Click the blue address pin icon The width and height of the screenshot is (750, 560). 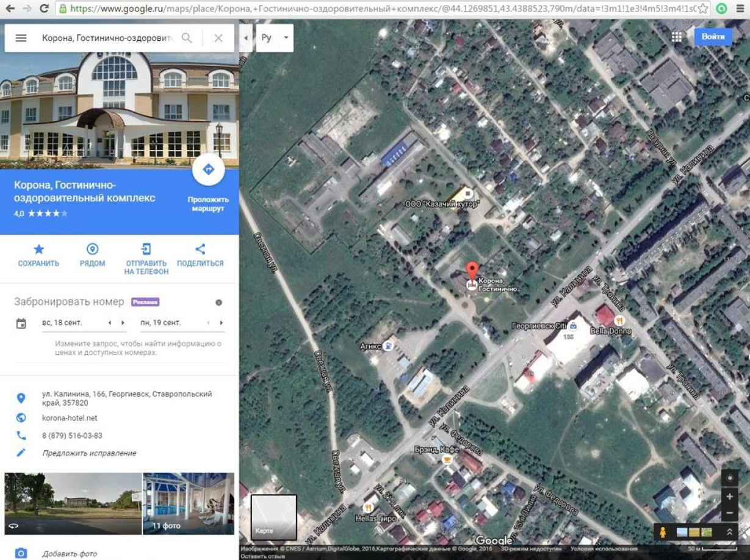coord(21,398)
